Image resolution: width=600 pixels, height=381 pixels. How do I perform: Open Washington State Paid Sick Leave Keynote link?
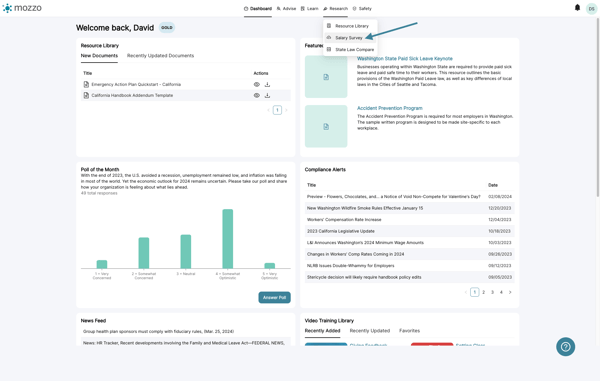404,59
